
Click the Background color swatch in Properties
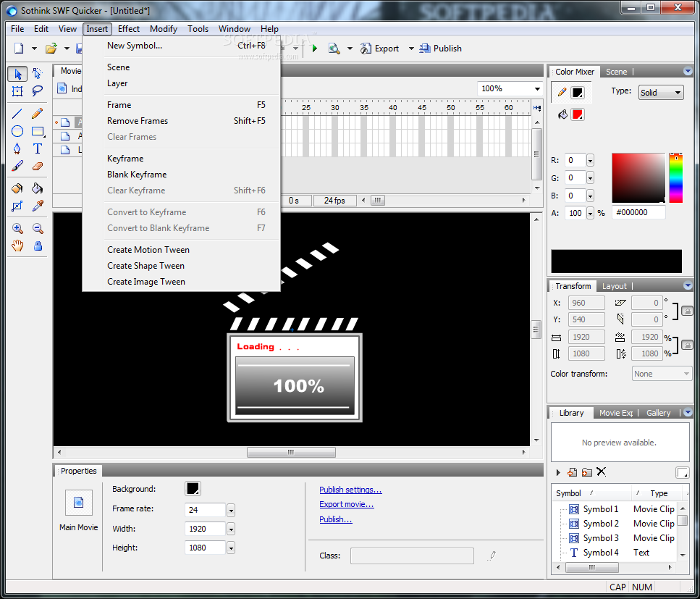(193, 489)
